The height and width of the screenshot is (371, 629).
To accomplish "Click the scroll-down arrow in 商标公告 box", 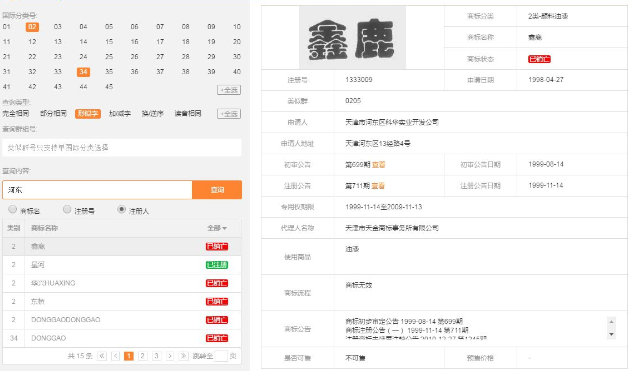I will click(x=611, y=334).
